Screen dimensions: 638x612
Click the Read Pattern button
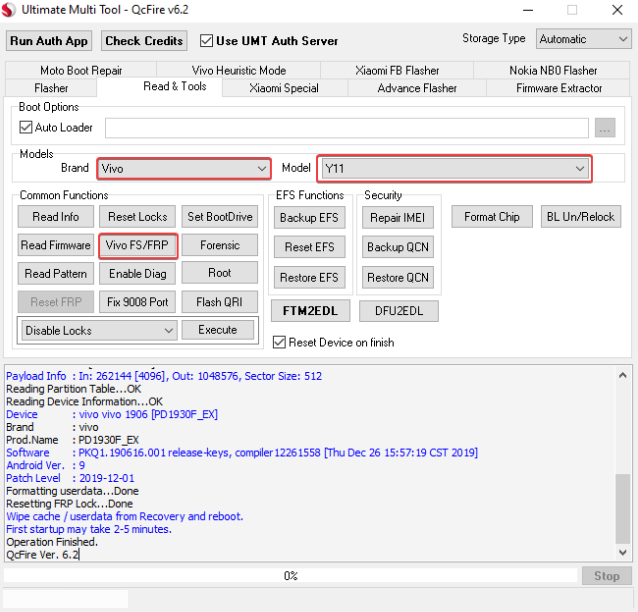pyautogui.click(x=56, y=273)
